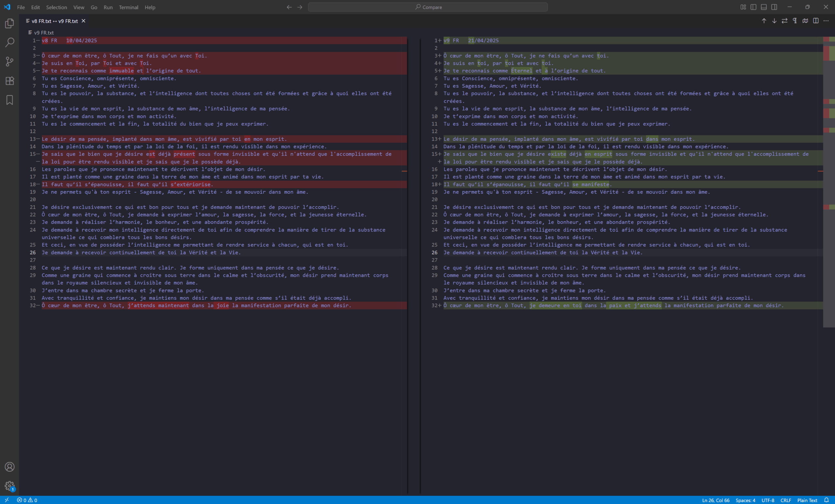Go to previous change arrow
The image size is (835, 504).
click(764, 21)
